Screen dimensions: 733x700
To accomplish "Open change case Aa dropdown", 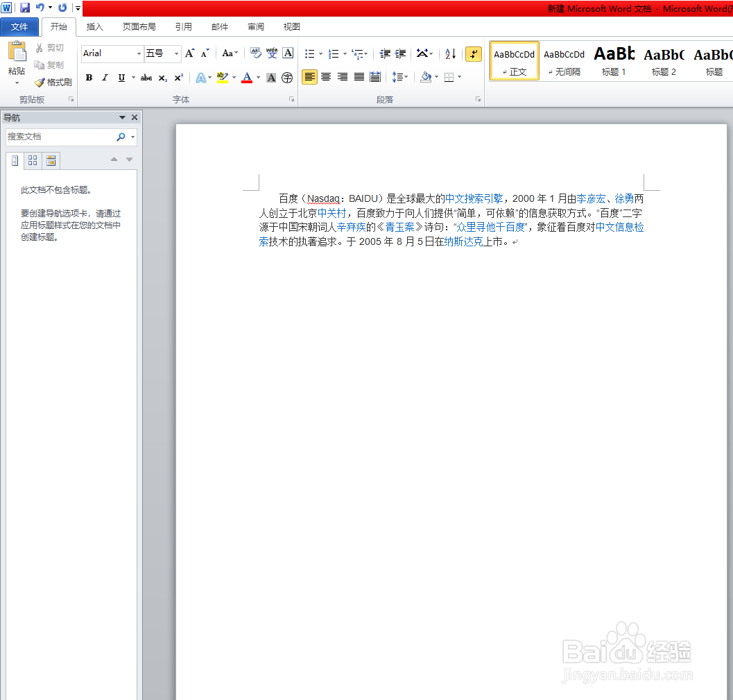I will [x=230, y=53].
